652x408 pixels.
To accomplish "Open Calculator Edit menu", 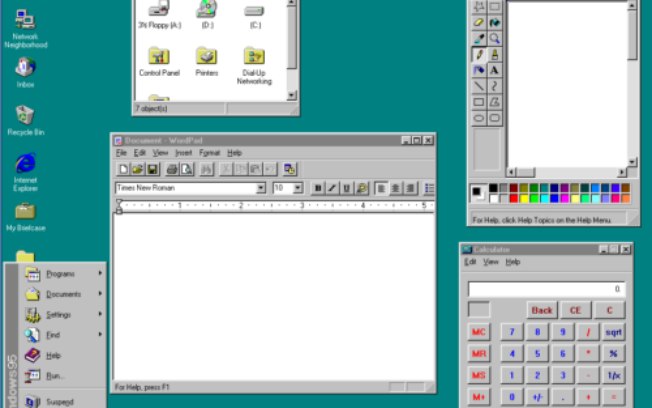I will pyautogui.click(x=470, y=262).
